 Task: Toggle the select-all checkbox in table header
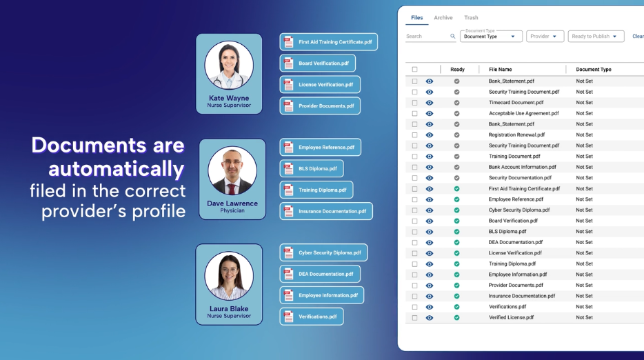click(x=414, y=70)
